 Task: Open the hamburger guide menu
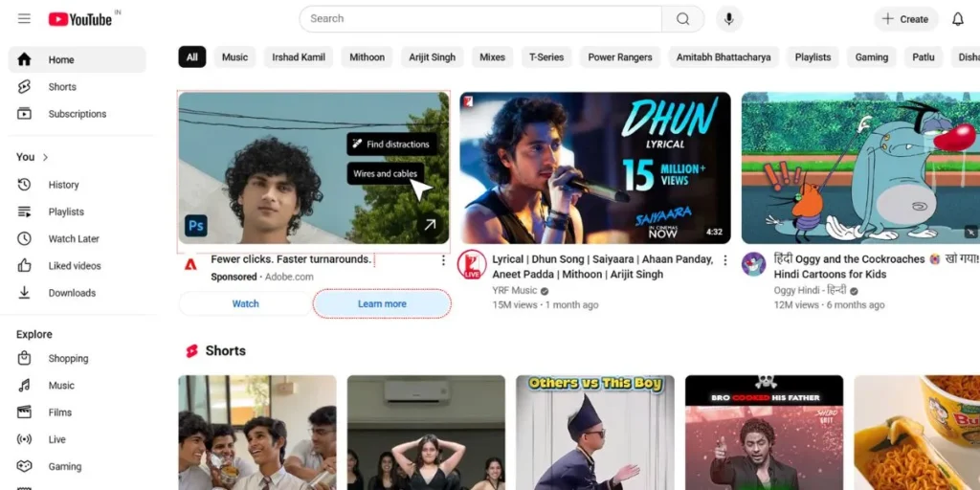point(24,19)
